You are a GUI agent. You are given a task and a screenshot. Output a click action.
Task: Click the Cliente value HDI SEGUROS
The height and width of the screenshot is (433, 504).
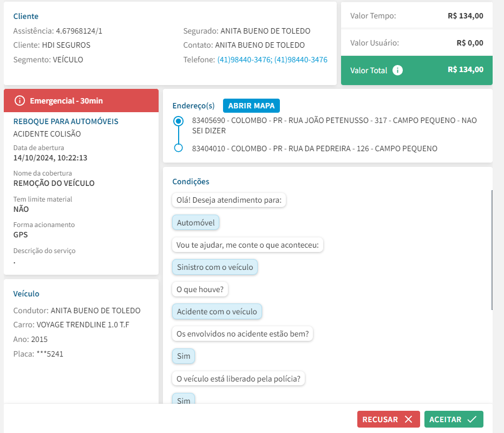(66, 45)
